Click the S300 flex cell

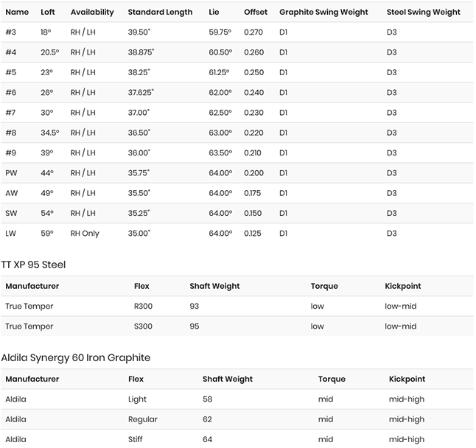coord(144,326)
